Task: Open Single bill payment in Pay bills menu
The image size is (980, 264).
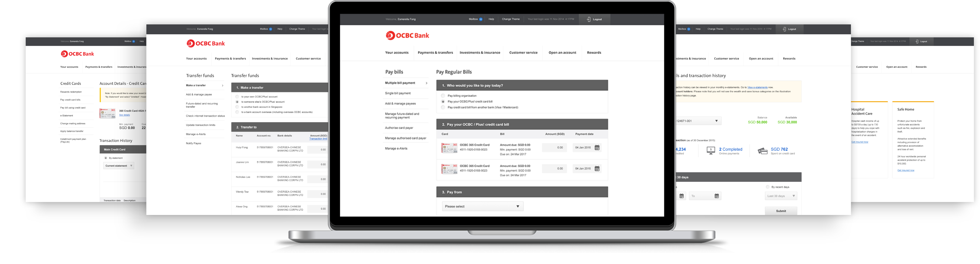Action: 397,93
